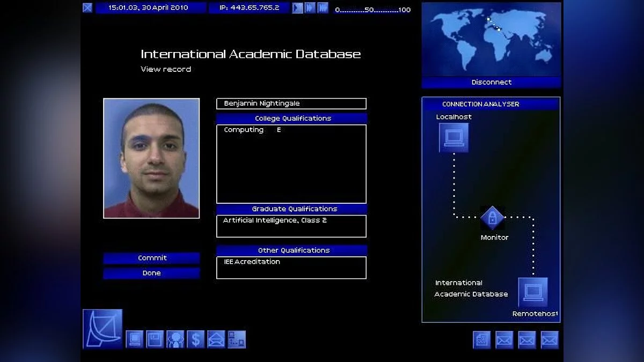This screenshot has width=644, height=362.
Task: Click the Done button
Action: tap(151, 273)
